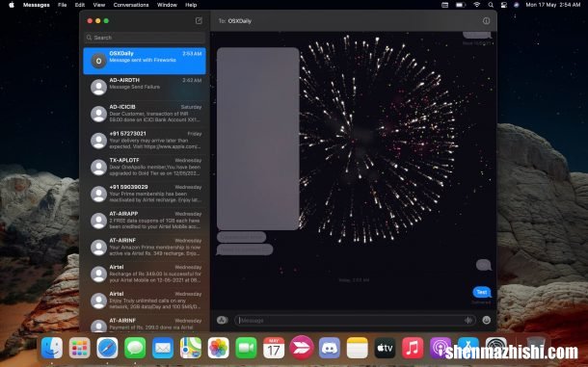Open AT-AIRINF conversation about Amazon Prime membership
The height and width of the screenshot is (367, 588).
point(145,247)
